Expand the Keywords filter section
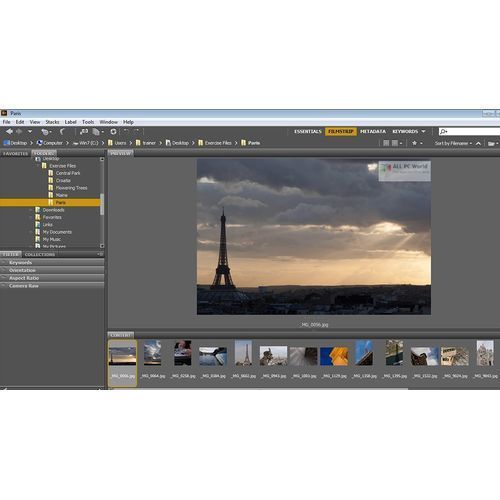The height and width of the screenshot is (500, 500). (52, 262)
